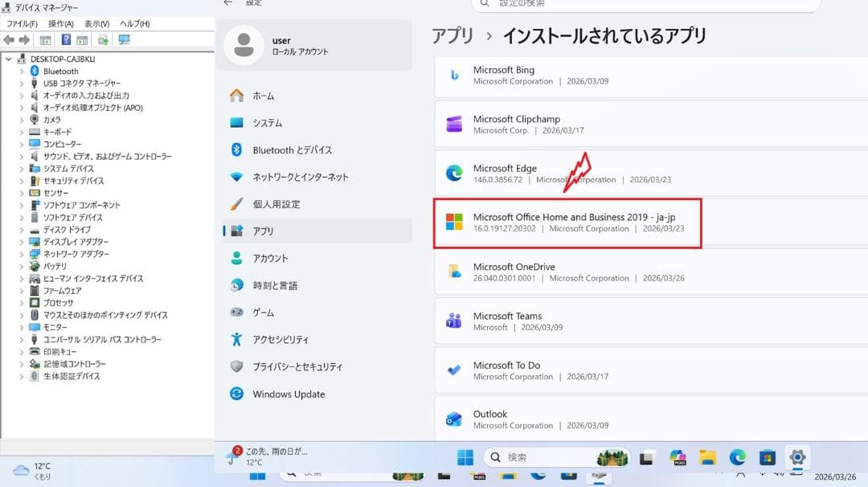Click the camera (カメラ) device icon

(35, 120)
